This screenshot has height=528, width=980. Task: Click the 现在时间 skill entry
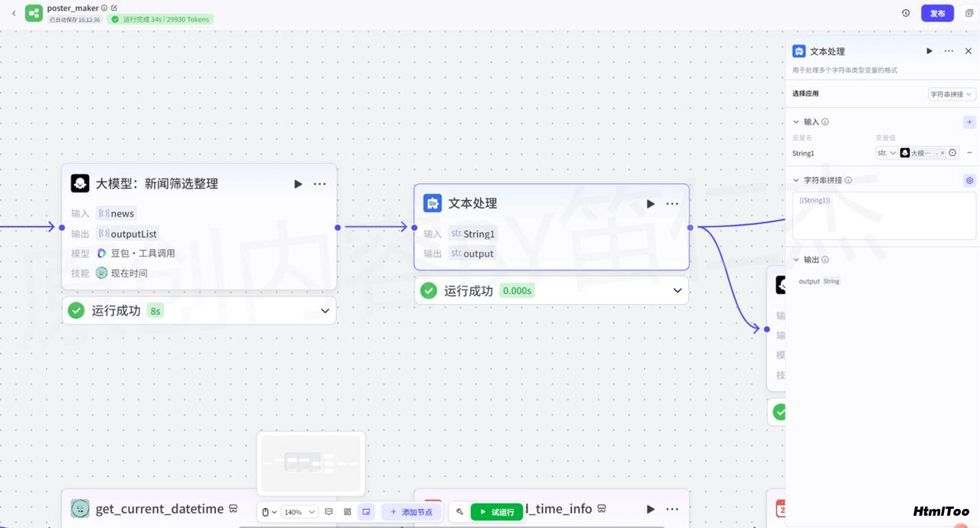pos(122,273)
